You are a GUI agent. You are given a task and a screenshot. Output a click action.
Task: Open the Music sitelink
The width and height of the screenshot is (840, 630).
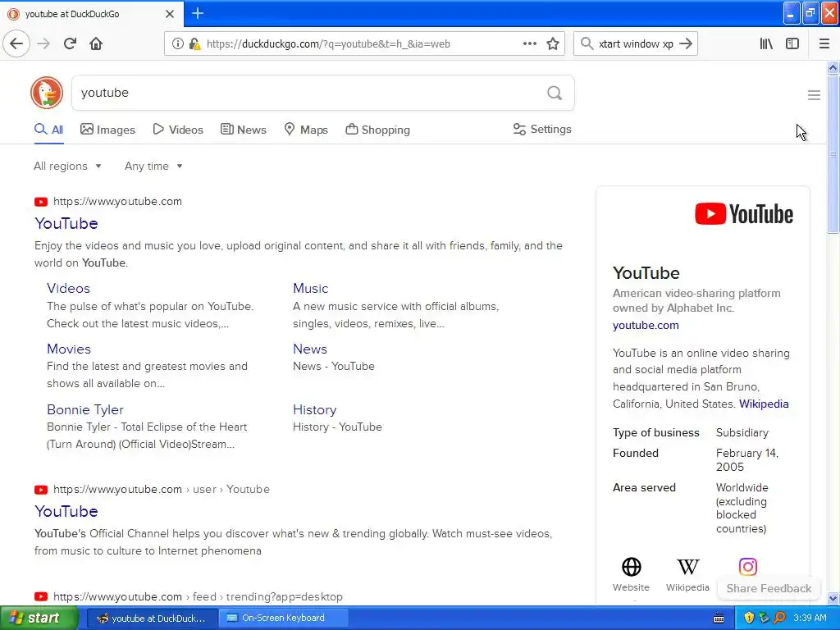[x=310, y=288]
